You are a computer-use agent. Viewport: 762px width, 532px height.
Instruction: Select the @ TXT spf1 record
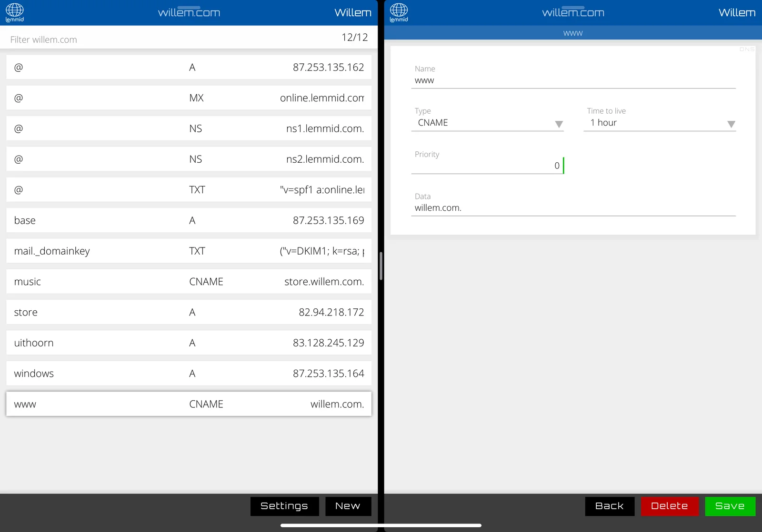pos(189,190)
